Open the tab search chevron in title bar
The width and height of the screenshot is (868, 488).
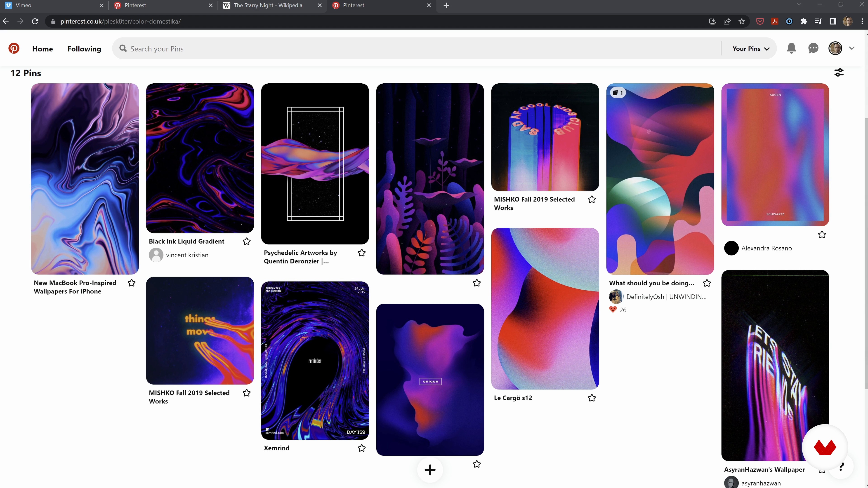point(799,5)
